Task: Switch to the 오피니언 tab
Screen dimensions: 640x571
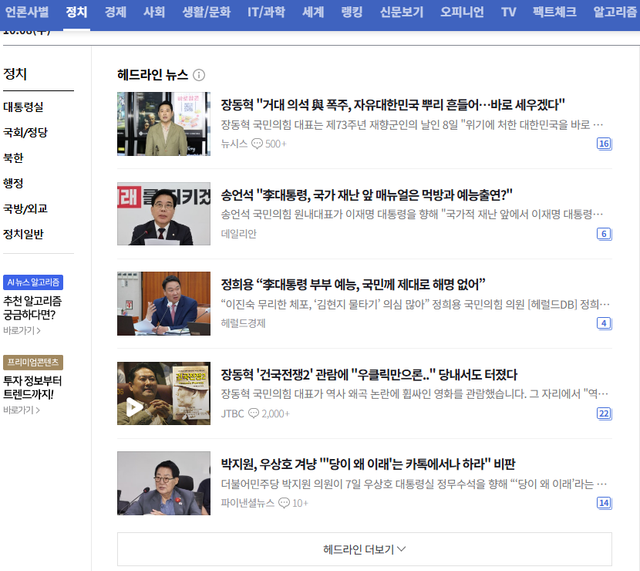Action: [x=462, y=12]
